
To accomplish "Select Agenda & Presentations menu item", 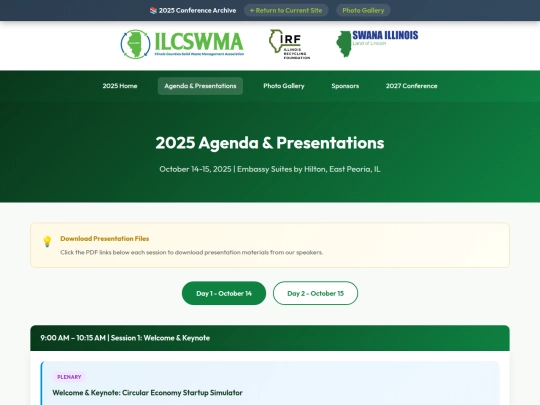I will coord(200,86).
